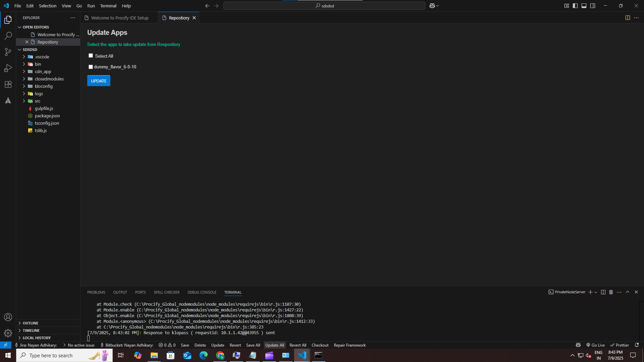The width and height of the screenshot is (644, 362).
Task: Open the new terminal profile dropdown arrow
Action: click(596, 292)
